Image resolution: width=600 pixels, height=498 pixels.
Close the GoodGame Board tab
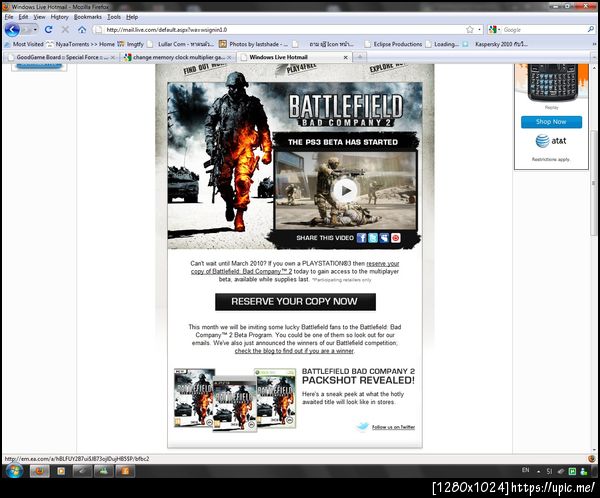tap(112, 57)
